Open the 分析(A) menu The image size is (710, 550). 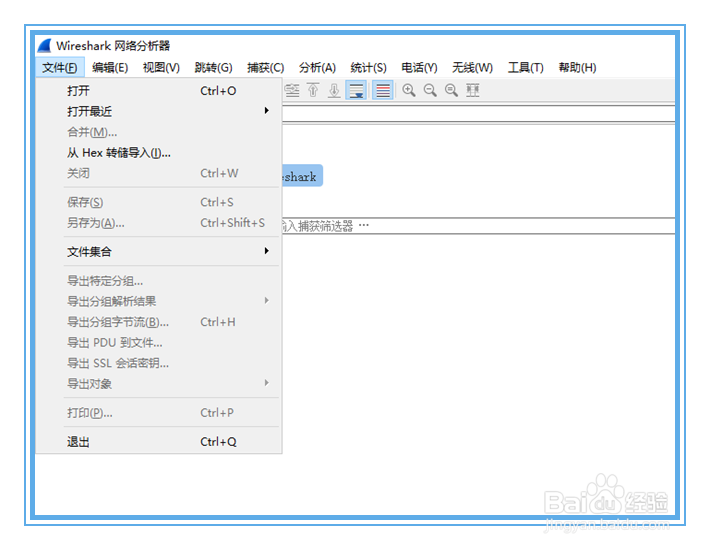tap(317, 67)
